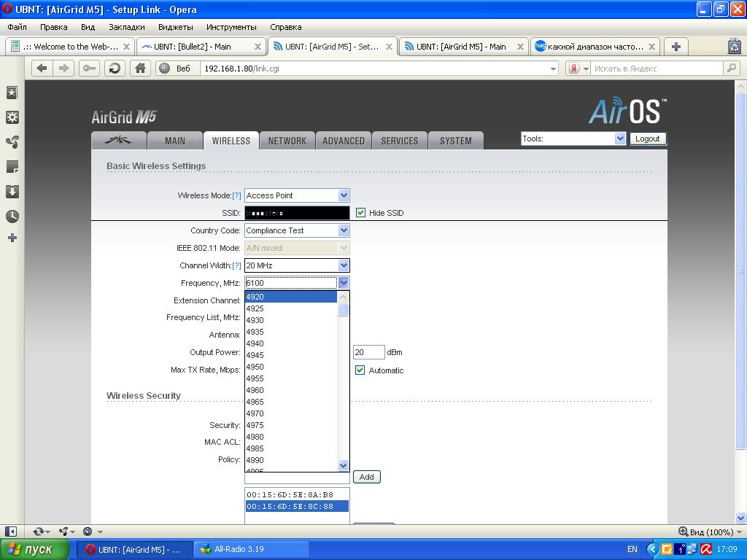This screenshot has height=560, width=747.
Task: Open History clock panel in sidebar
Action: tap(12, 217)
